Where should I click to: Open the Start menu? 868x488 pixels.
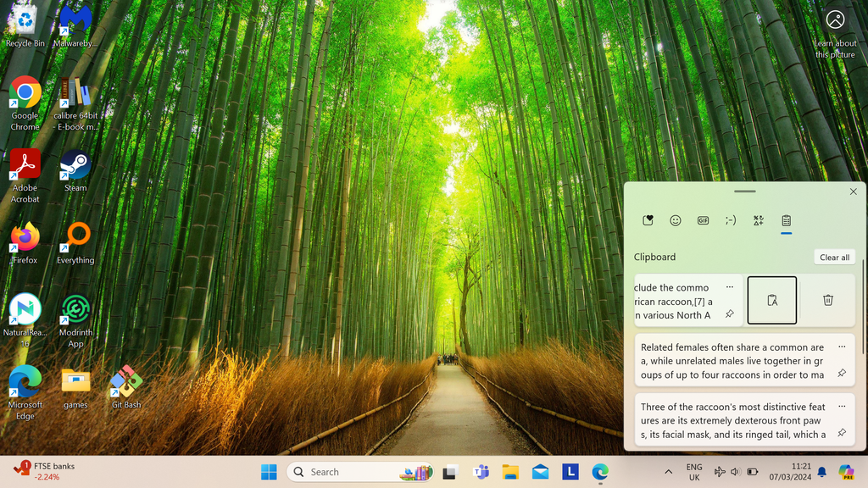(x=270, y=472)
